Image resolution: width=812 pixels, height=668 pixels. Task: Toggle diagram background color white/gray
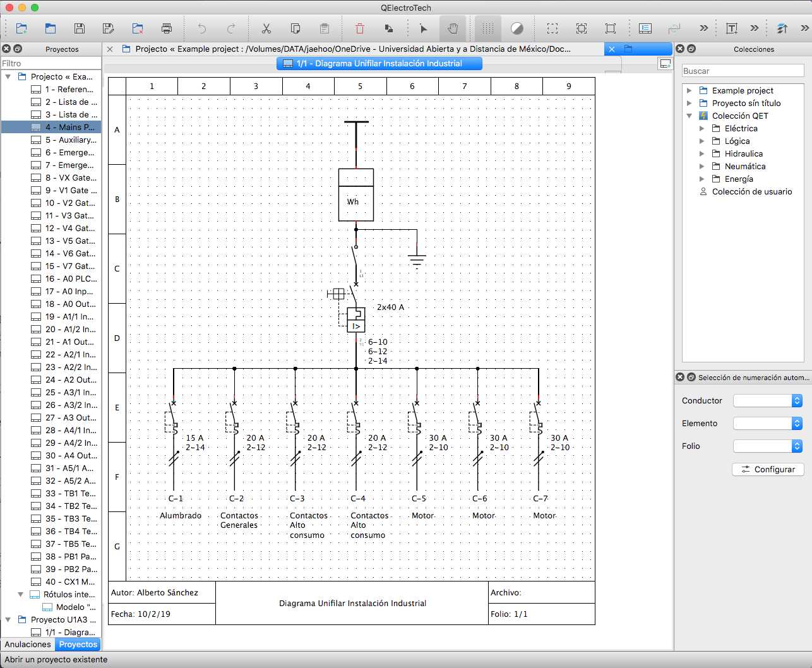517,28
